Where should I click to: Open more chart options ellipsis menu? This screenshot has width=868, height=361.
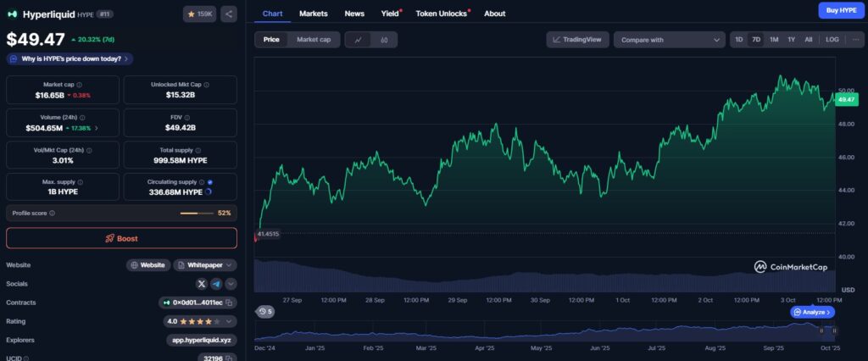tap(855, 40)
